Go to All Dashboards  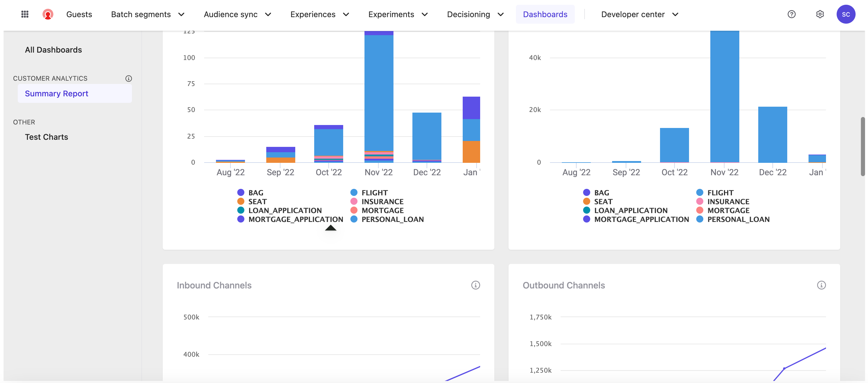(53, 50)
